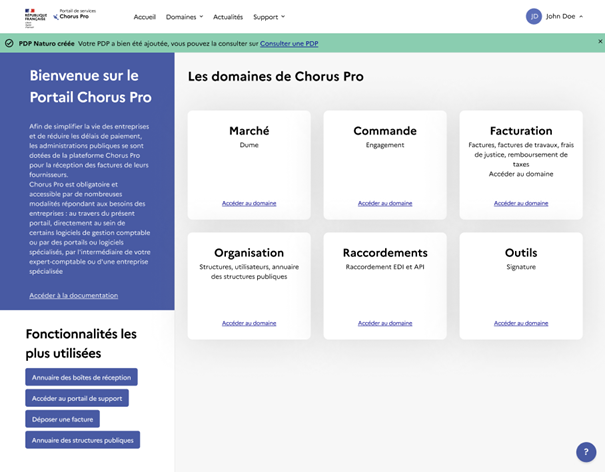Select the Marché card title
605x472 pixels.
(x=249, y=131)
